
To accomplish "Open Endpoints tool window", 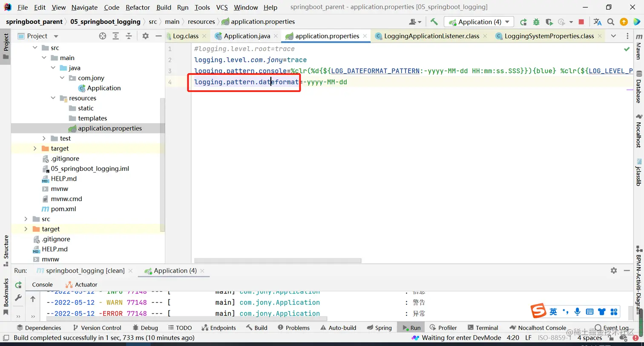I will pyautogui.click(x=219, y=328).
